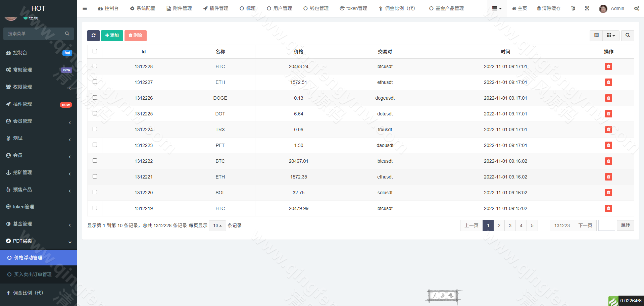Refresh the table with the refresh button
This screenshot has height=306, width=644.
pyautogui.click(x=93, y=36)
